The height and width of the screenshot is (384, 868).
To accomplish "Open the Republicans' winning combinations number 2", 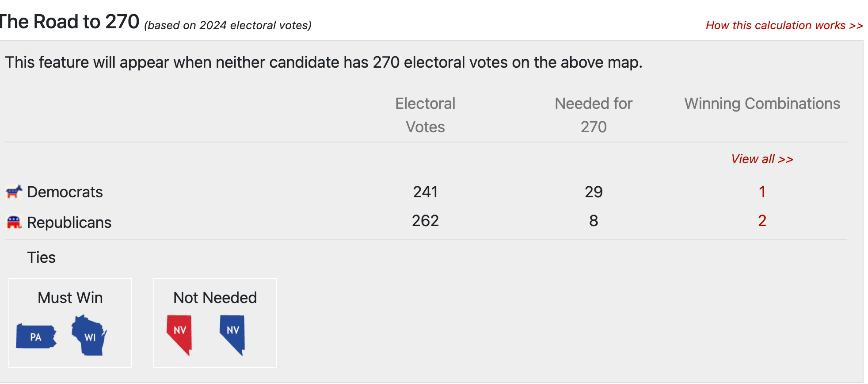I will pyautogui.click(x=762, y=221).
